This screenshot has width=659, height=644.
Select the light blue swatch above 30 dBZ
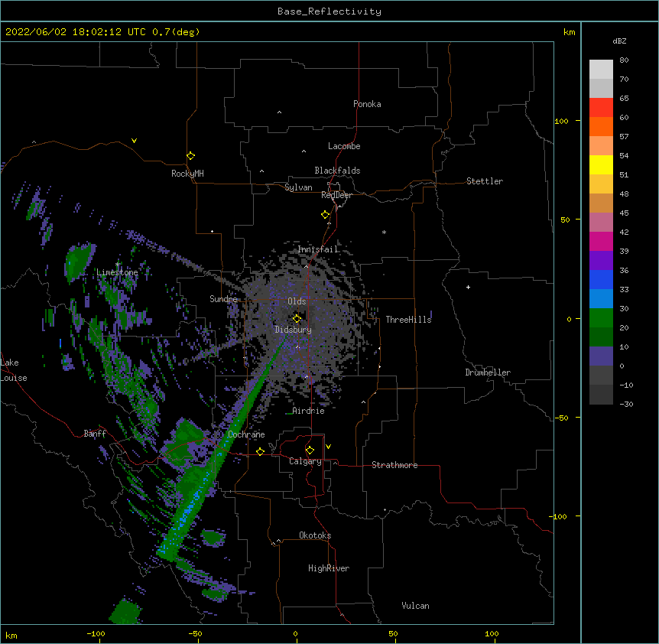(601, 298)
